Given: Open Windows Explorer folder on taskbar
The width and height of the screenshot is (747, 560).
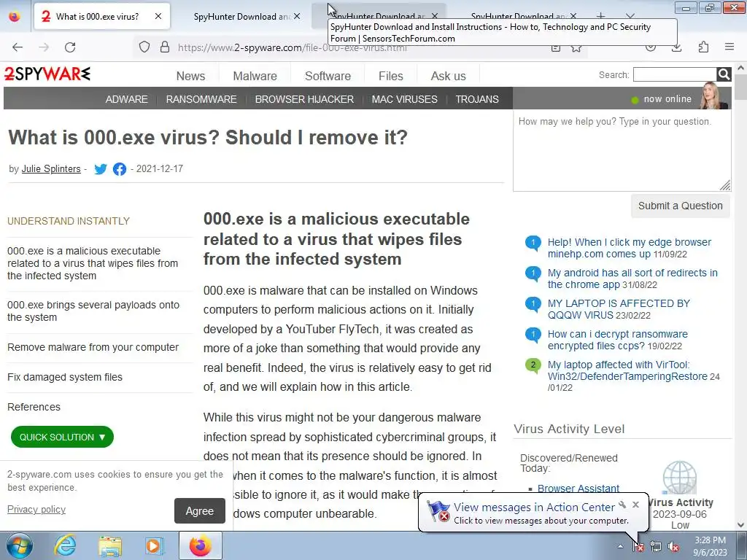Looking at the screenshot, I should (x=110, y=545).
